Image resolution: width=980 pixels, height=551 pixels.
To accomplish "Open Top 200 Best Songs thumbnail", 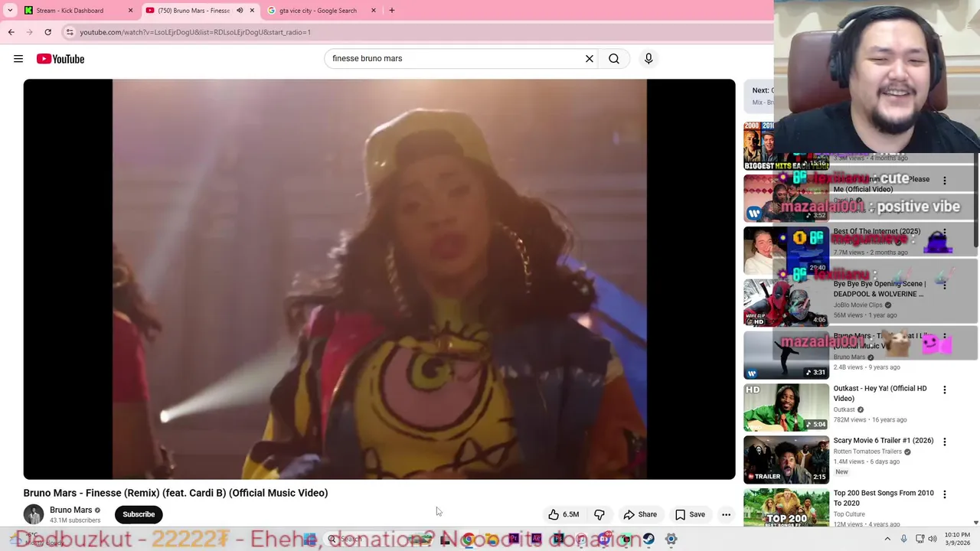I will (x=786, y=508).
